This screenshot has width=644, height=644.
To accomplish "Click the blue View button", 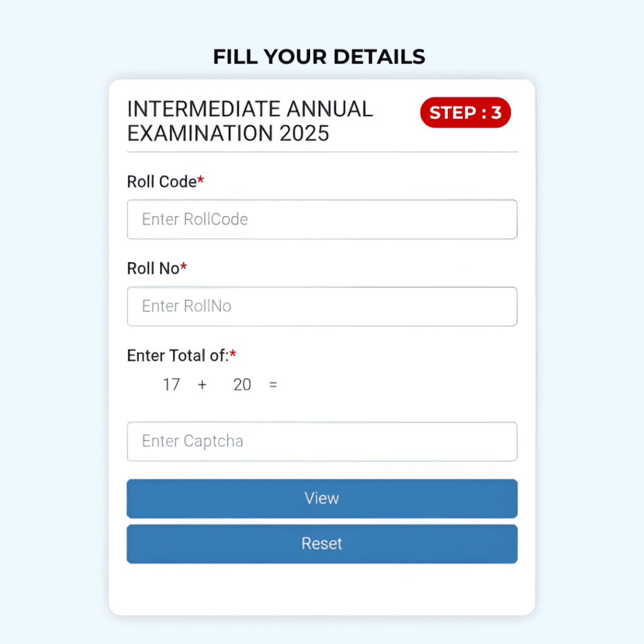I will [x=322, y=499].
